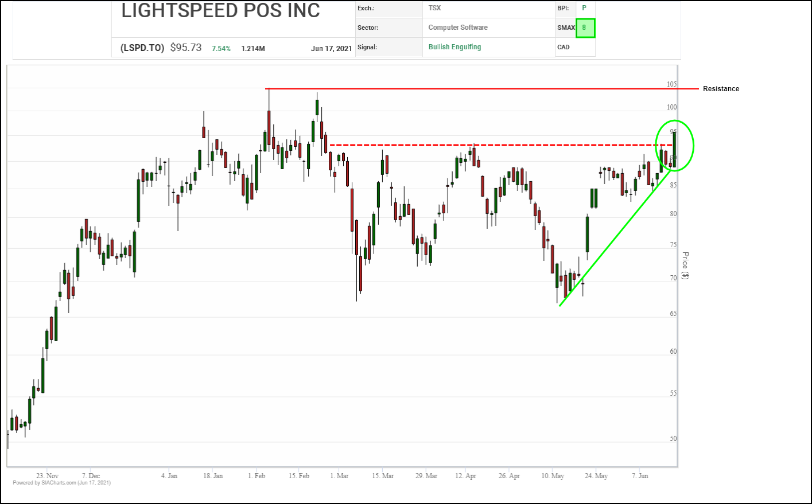Screen dimensions: 812x504
Task: Select the 1. Feb date label
Action: coord(257,476)
